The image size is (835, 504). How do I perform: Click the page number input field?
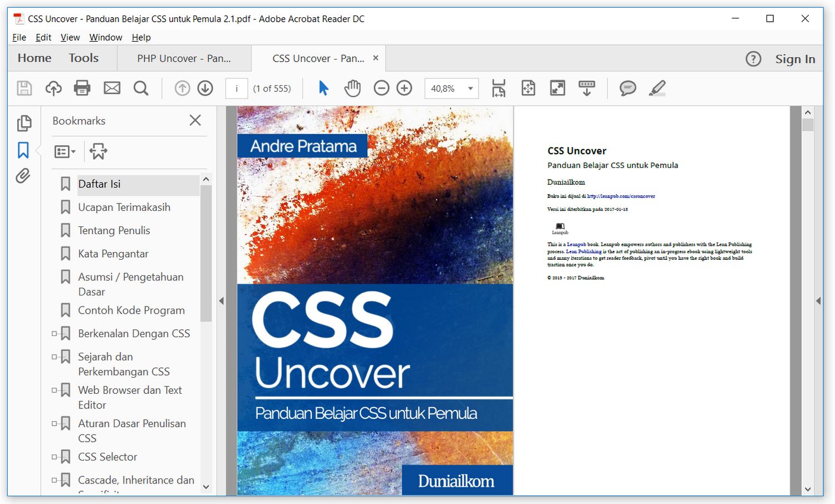(x=237, y=88)
